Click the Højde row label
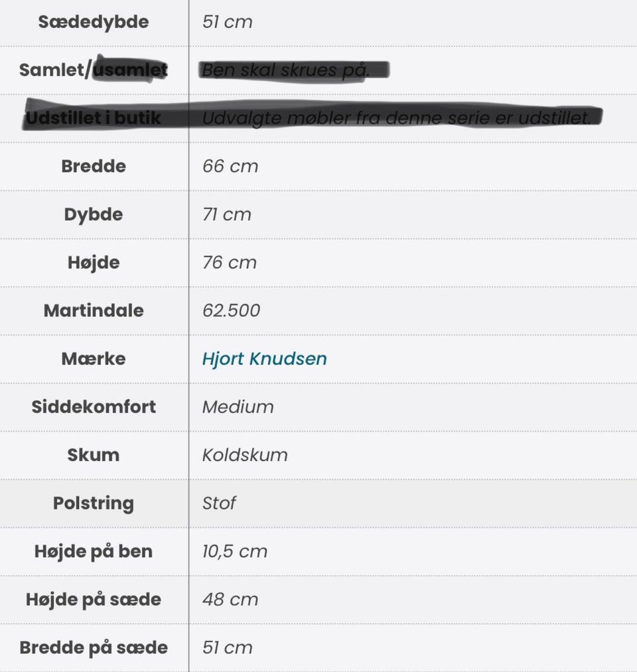The image size is (637, 672). [x=94, y=262]
